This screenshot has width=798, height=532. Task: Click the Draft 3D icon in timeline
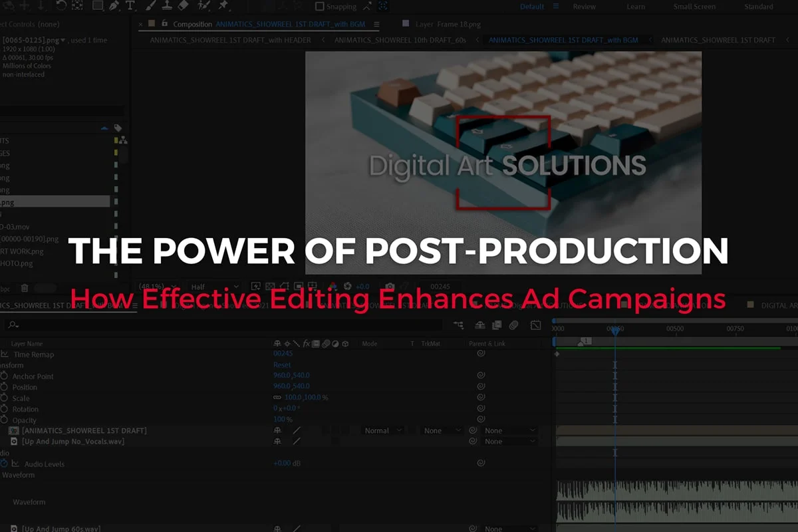tap(479, 325)
